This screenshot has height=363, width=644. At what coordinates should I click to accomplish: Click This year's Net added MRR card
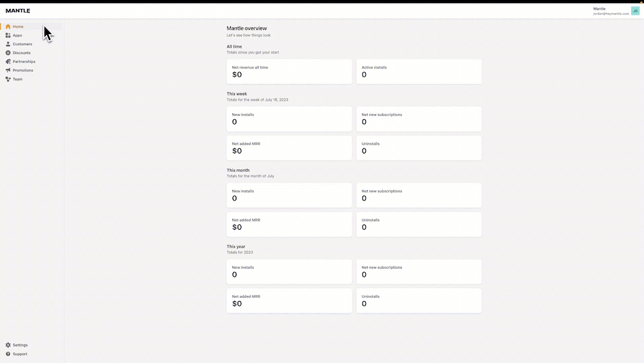(289, 300)
